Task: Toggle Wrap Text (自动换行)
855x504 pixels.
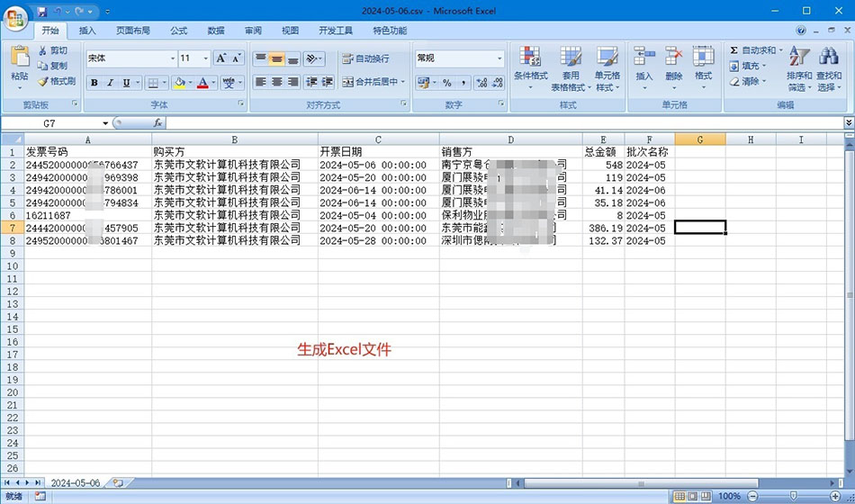Action: coord(365,58)
